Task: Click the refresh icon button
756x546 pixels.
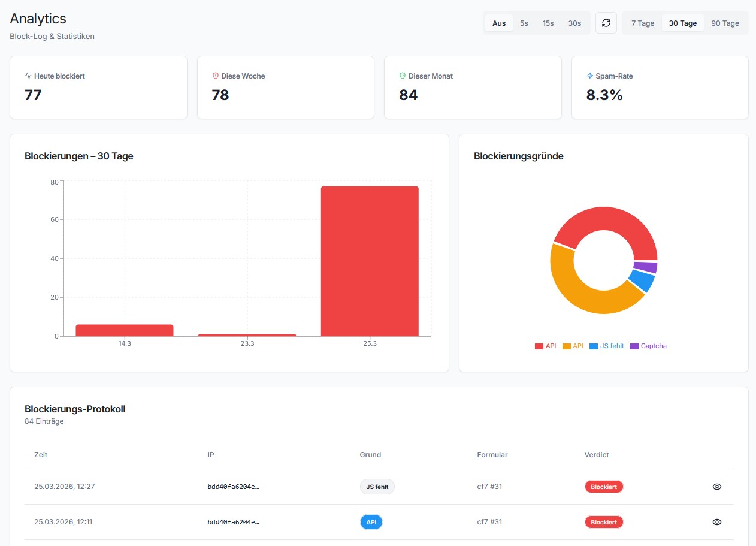Action: 606,23
